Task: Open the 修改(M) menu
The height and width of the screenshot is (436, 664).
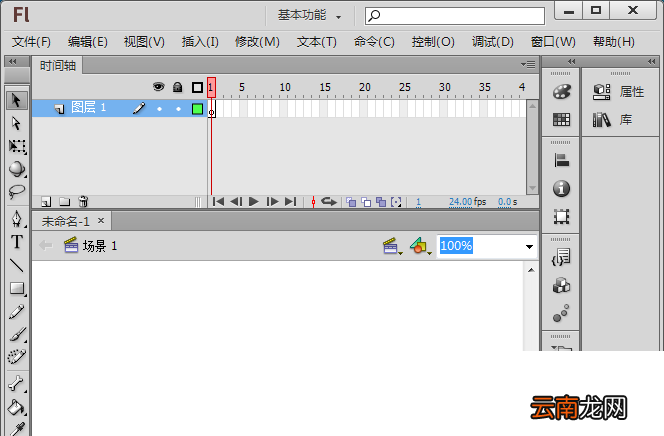Action: pyautogui.click(x=257, y=42)
